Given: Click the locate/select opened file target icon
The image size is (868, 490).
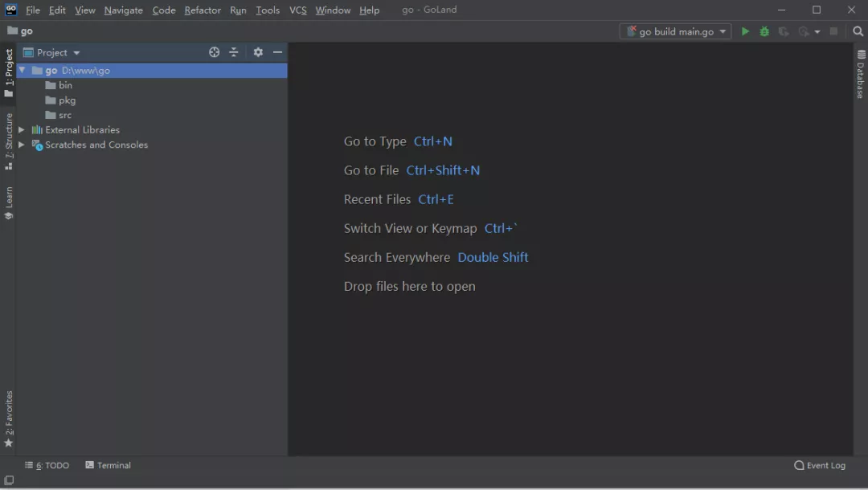Looking at the screenshot, I should point(215,52).
